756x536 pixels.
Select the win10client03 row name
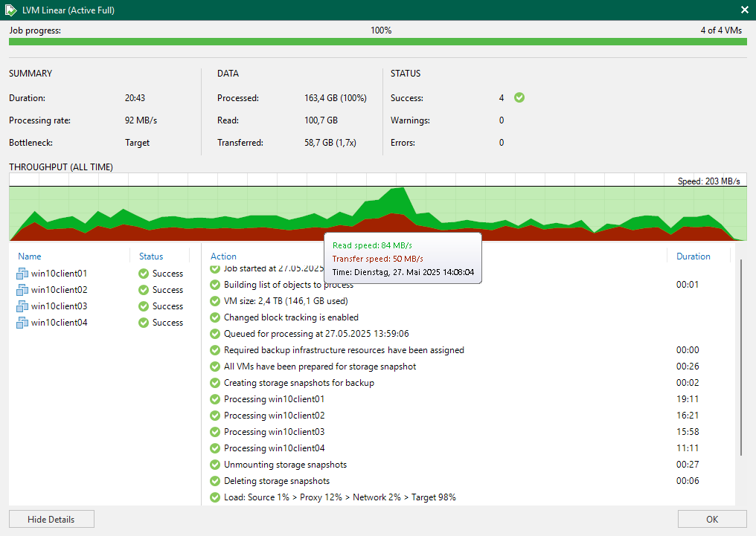pyautogui.click(x=60, y=306)
